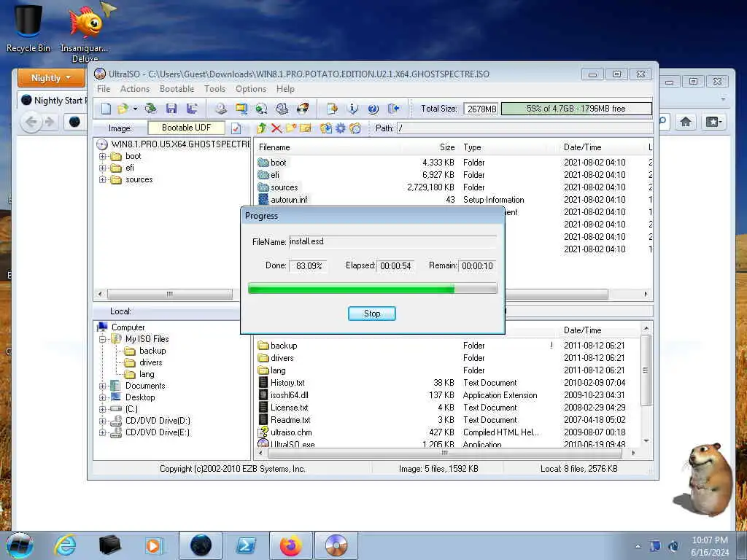This screenshot has width=747, height=560.
Task: Click the local list vertical scrollbar thumb
Action: (646, 370)
